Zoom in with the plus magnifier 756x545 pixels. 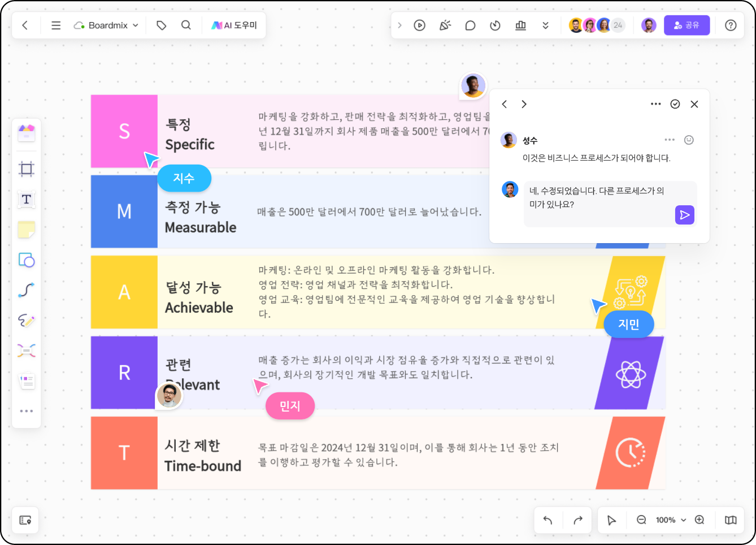pos(699,520)
